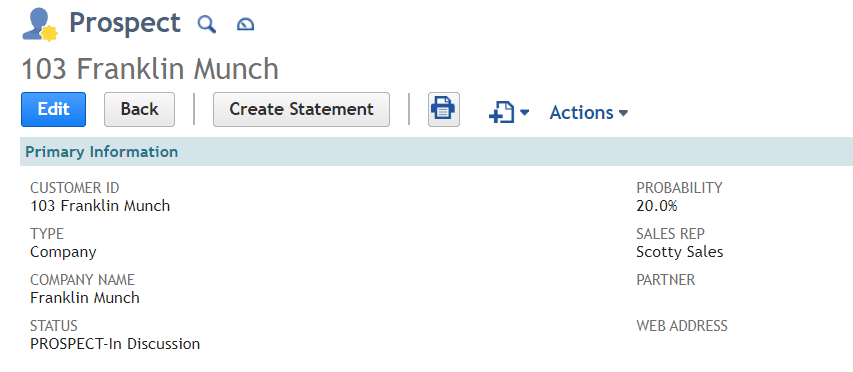Viewport: 853px width, 372px height.
Task: Click the 103 Franklin Munch page title
Action: (150, 69)
